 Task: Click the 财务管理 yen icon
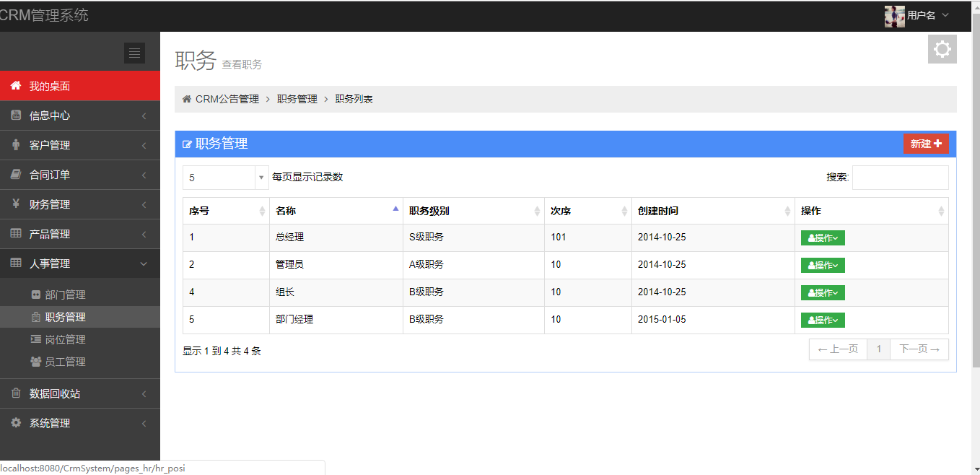16,204
